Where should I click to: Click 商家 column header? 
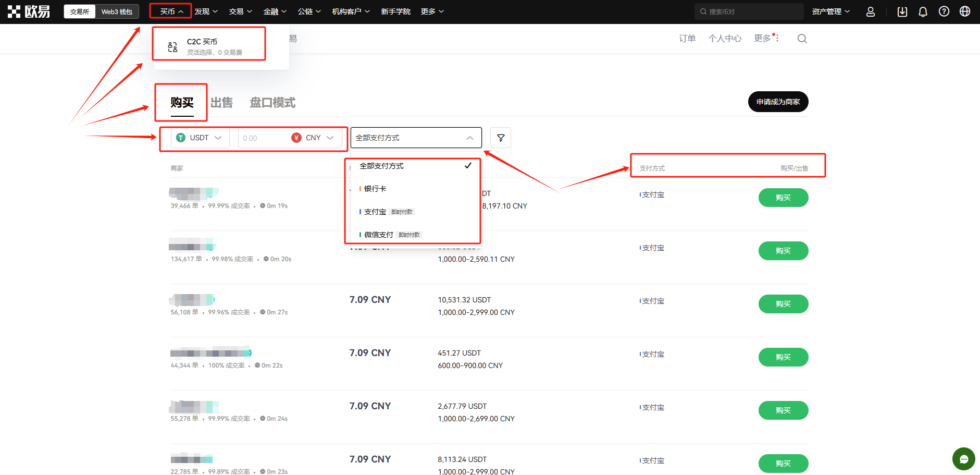click(177, 168)
